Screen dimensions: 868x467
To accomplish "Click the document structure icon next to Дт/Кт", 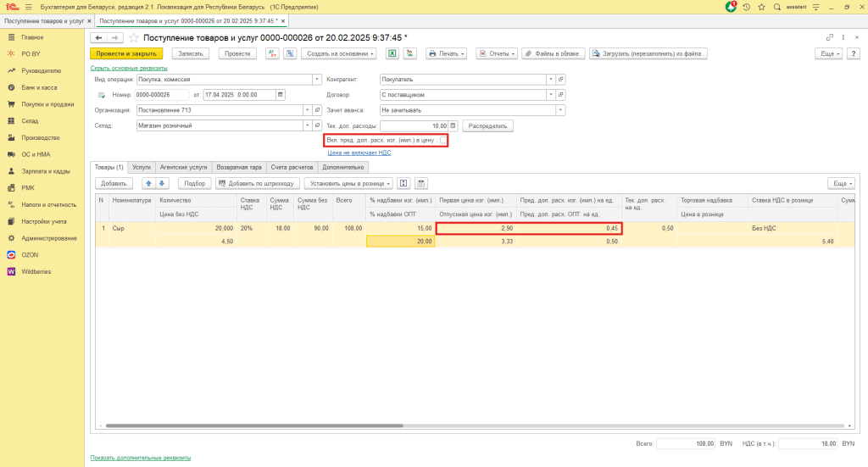I will pos(290,53).
